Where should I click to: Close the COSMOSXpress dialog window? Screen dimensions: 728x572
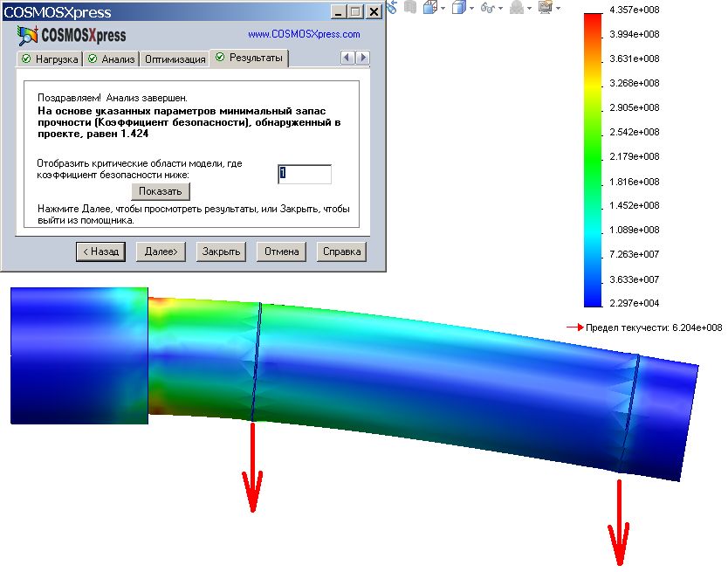pyautogui.click(x=374, y=11)
